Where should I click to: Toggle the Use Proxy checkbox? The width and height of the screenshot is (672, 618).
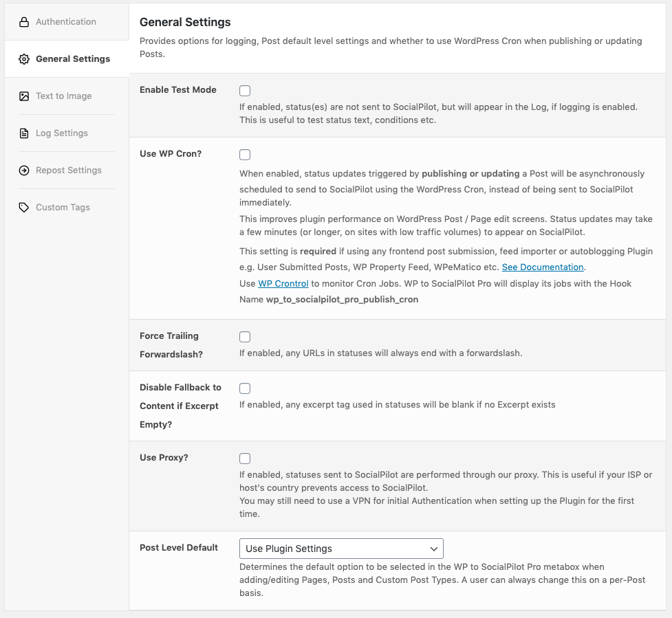pos(245,459)
